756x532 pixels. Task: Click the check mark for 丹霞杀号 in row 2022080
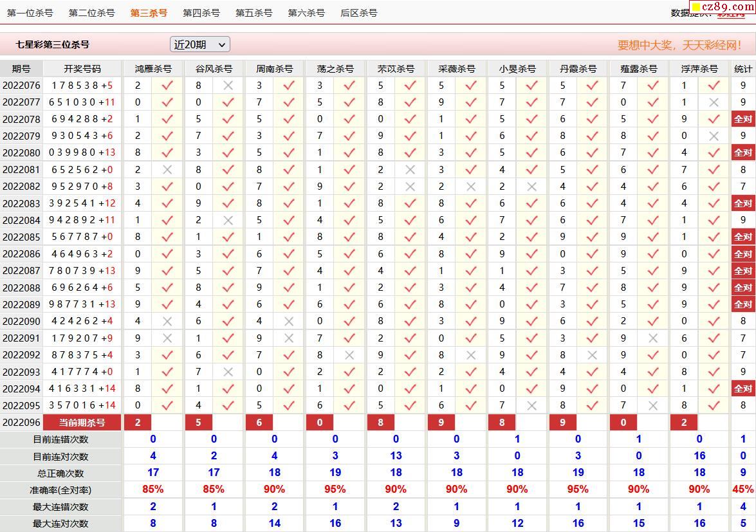click(593, 152)
